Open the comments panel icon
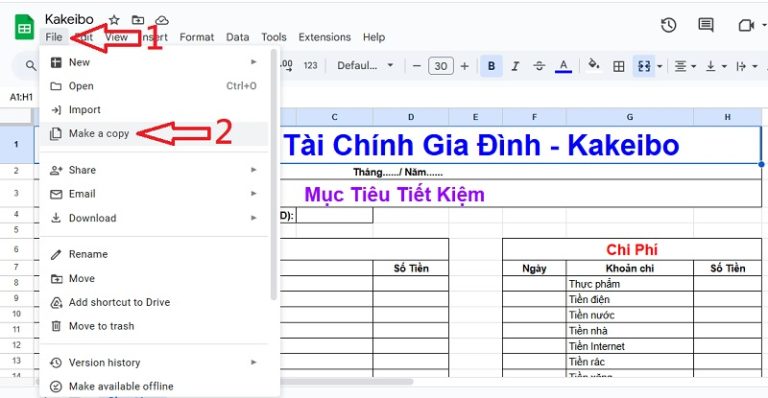This screenshot has width=768, height=398. coord(706,25)
